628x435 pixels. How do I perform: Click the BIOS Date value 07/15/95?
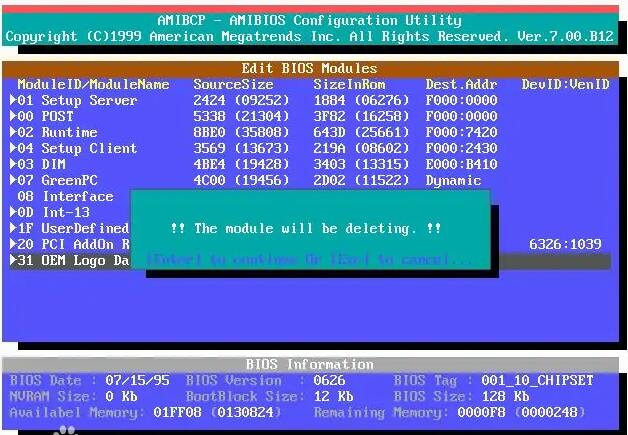click(x=135, y=380)
